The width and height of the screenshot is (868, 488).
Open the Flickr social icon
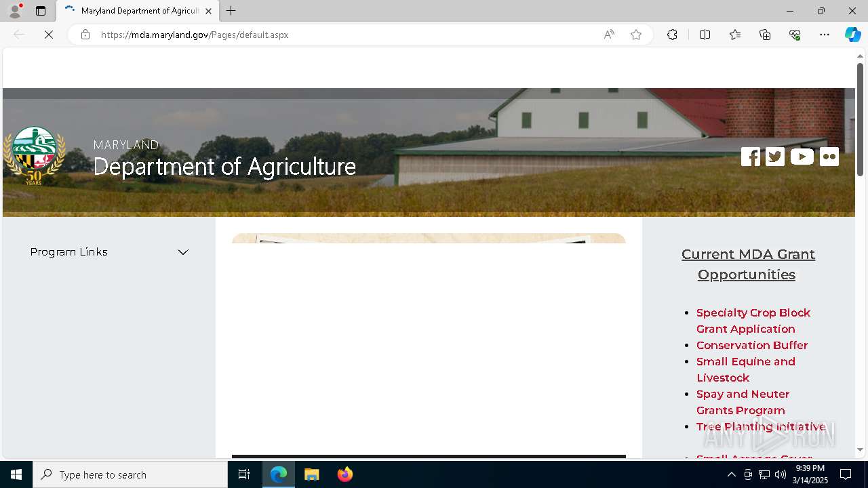click(x=829, y=157)
